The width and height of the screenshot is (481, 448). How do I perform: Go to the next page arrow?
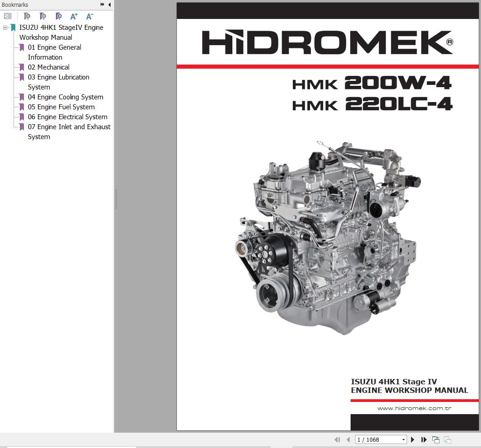412,439
